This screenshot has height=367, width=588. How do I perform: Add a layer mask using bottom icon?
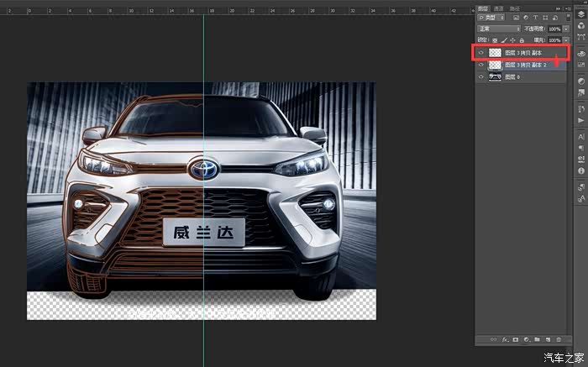[x=516, y=339]
